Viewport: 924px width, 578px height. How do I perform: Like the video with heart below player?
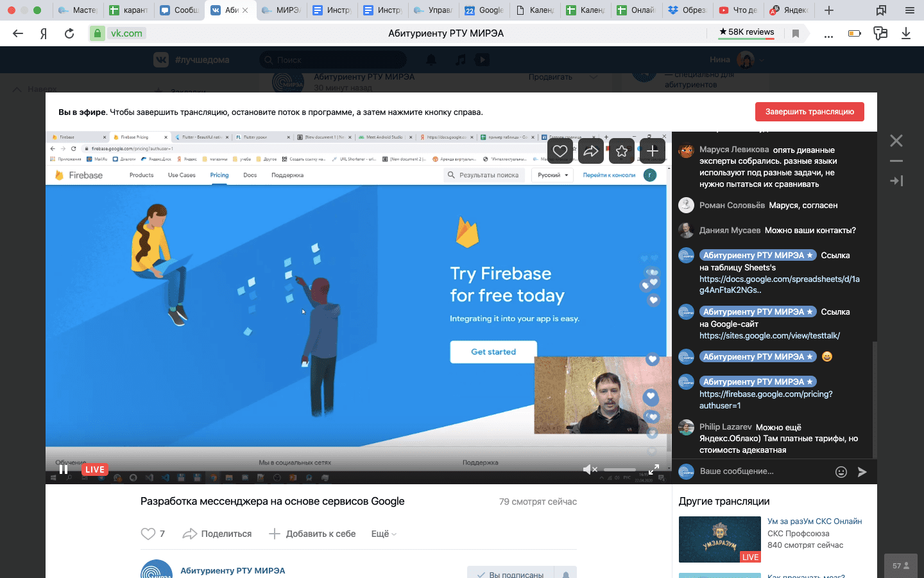click(148, 534)
